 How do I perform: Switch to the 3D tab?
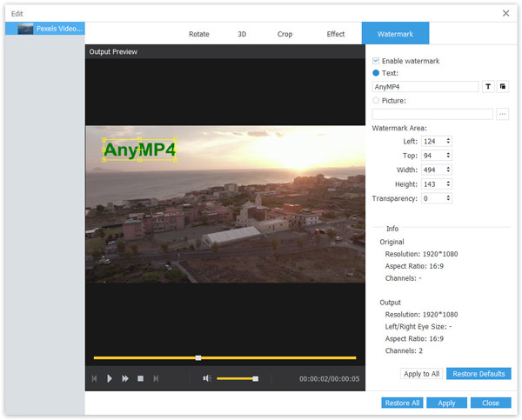coord(242,34)
